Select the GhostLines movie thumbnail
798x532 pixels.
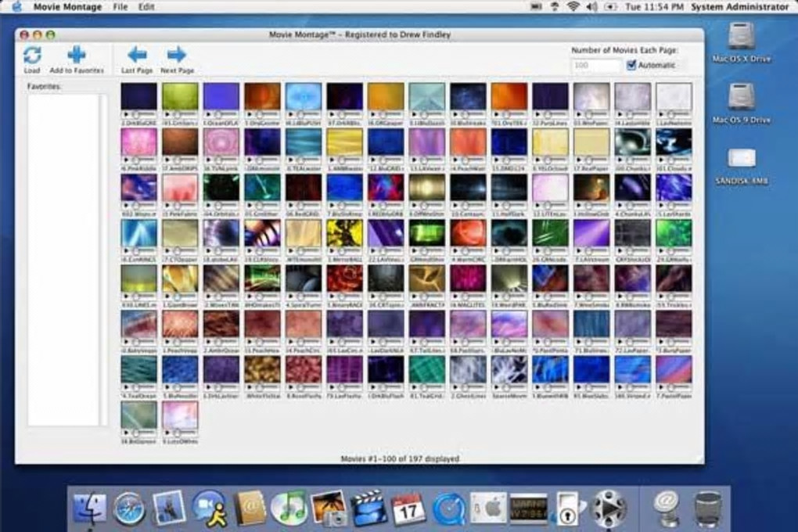coord(468,369)
